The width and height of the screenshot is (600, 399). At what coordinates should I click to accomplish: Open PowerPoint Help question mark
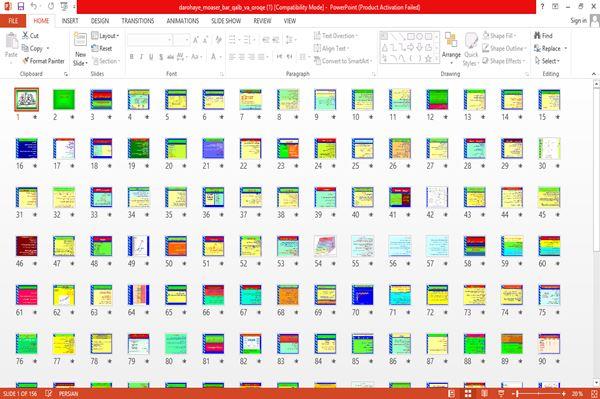[542, 6]
